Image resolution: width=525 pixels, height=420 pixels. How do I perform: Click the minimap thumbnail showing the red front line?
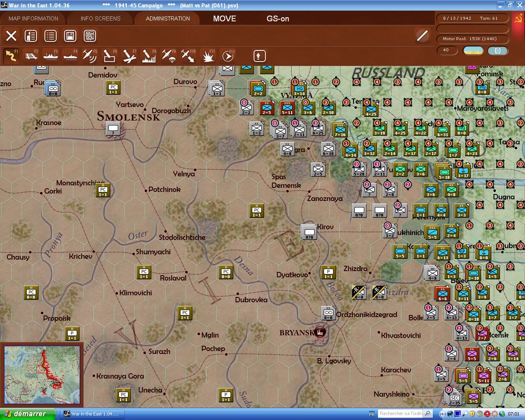click(42, 375)
